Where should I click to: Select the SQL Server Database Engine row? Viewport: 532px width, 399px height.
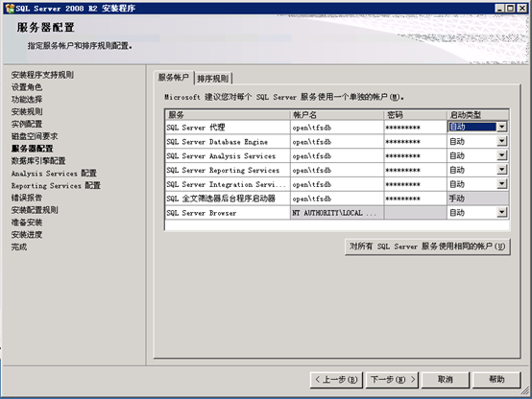[228, 142]
